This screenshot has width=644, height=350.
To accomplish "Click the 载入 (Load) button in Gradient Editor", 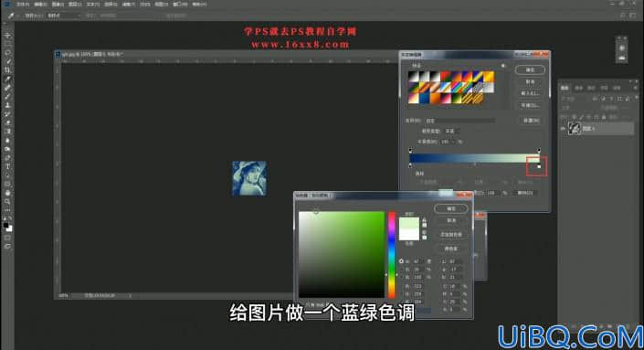I will coord(530,93).
